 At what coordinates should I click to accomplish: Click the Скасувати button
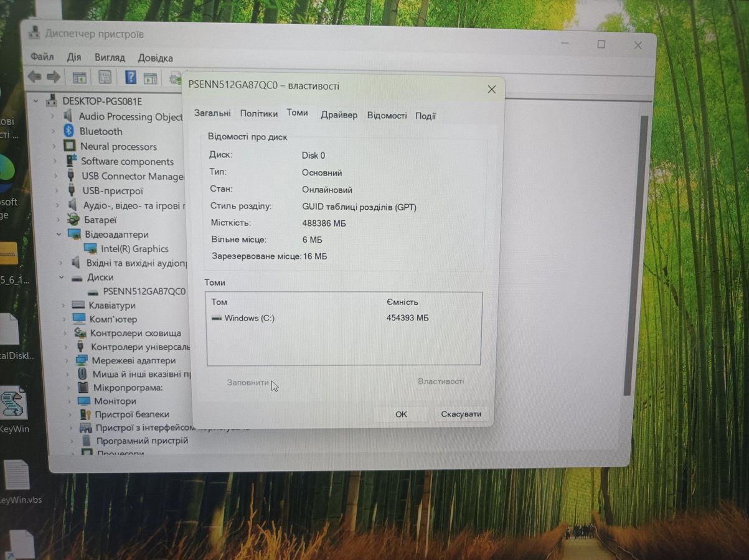click(x=461, y=414)
